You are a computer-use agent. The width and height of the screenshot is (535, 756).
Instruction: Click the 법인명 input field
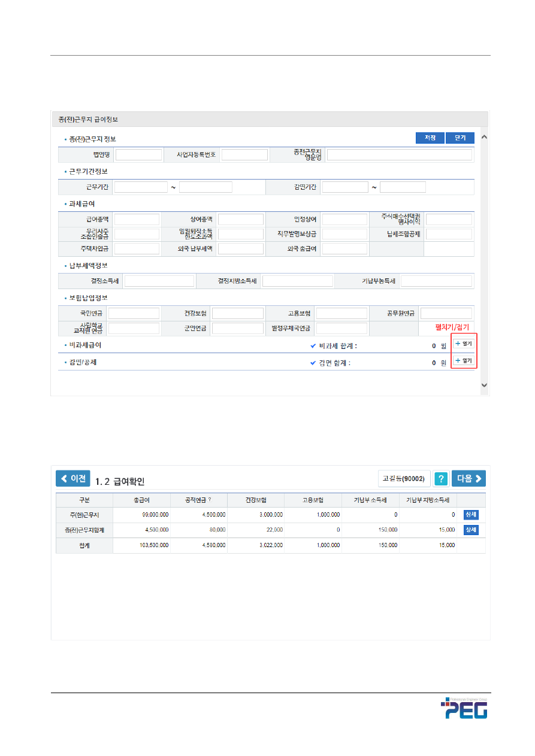(138, 155)
